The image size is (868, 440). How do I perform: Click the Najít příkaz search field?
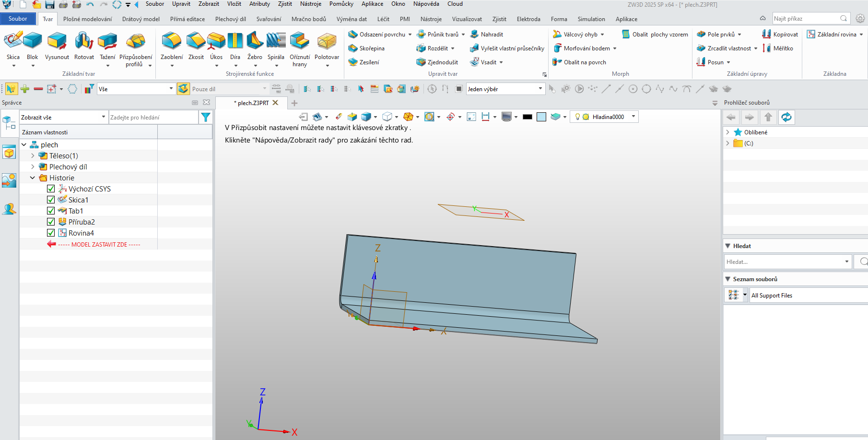(810, 19)
